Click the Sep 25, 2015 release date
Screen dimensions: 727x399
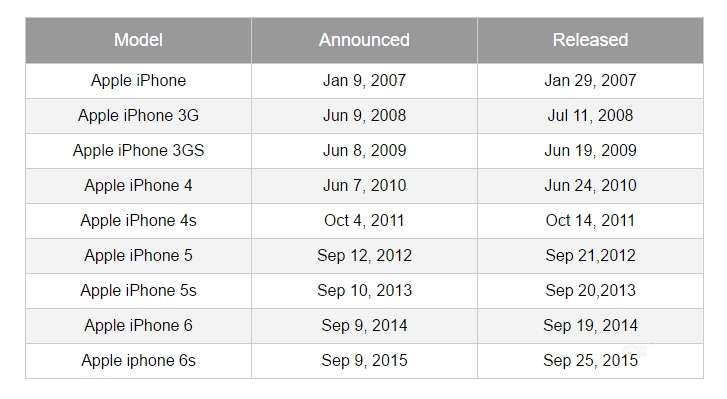590,361
